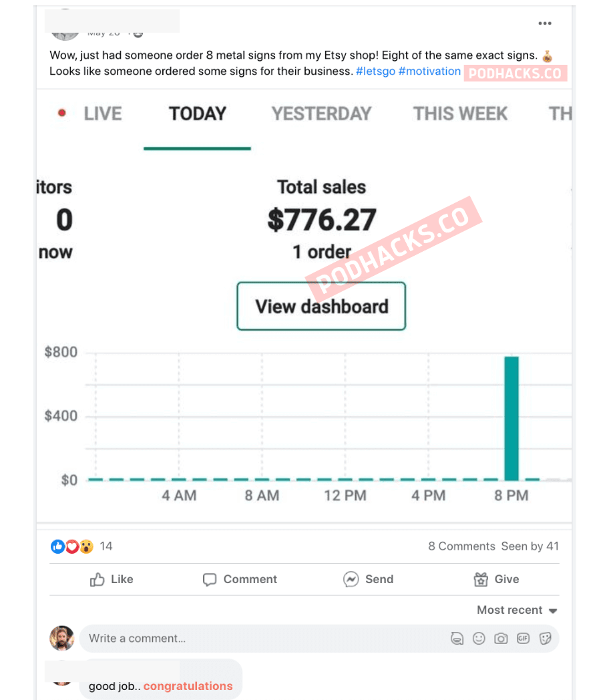Viewport: 609px width, 700px height.
Task: Select the YESTERDAY tab
Action: pos(321,114)
